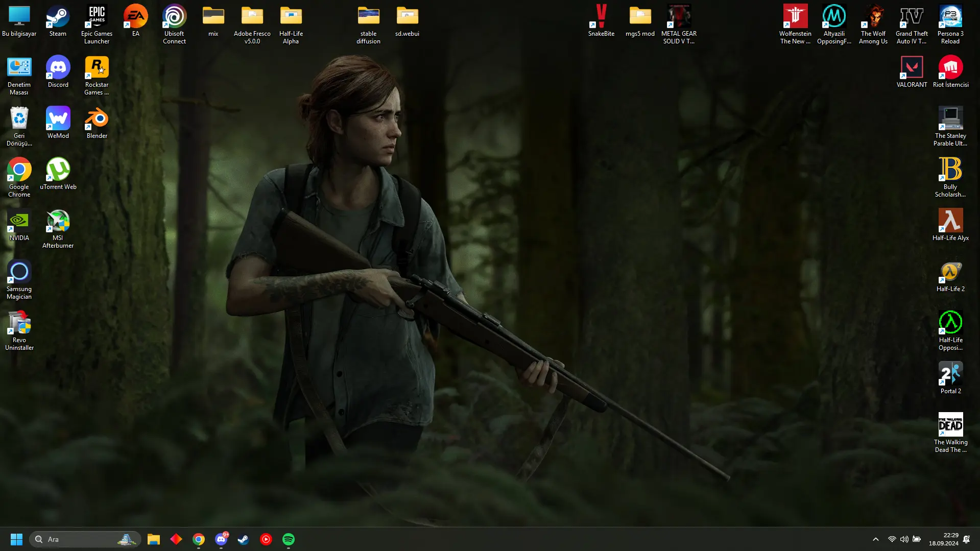Screen dimensions: 980x551
Task: Open the Bu bilgisayar desktop icon
Action: [19, 21]
